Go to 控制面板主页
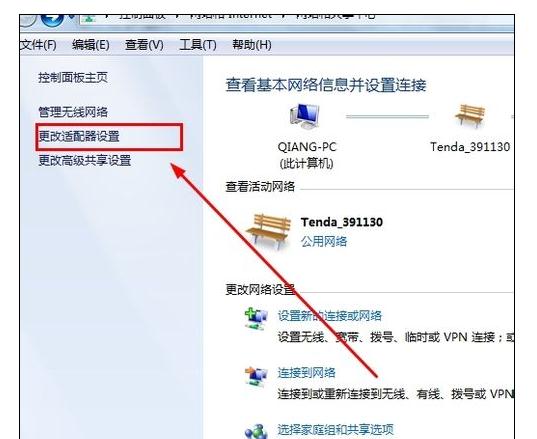537x439 pixels. point(73,77)
